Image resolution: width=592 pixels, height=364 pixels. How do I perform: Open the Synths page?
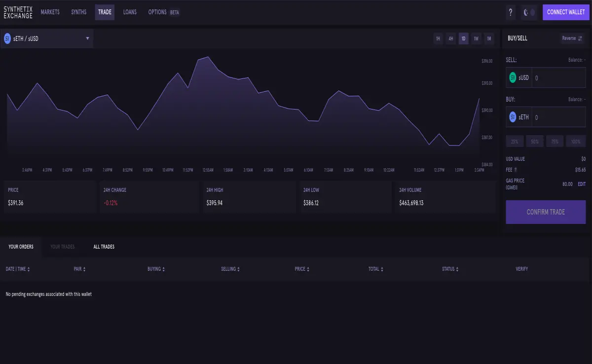[79, 12]
